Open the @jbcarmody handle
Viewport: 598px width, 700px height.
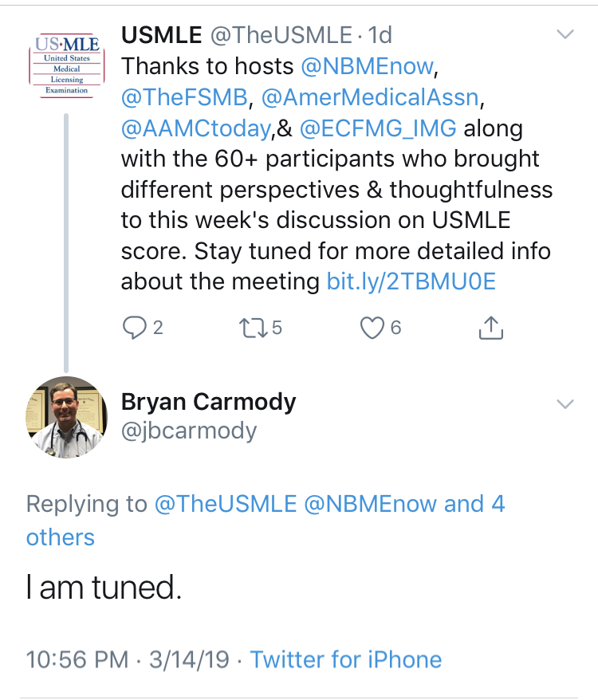tap(189, 431)
